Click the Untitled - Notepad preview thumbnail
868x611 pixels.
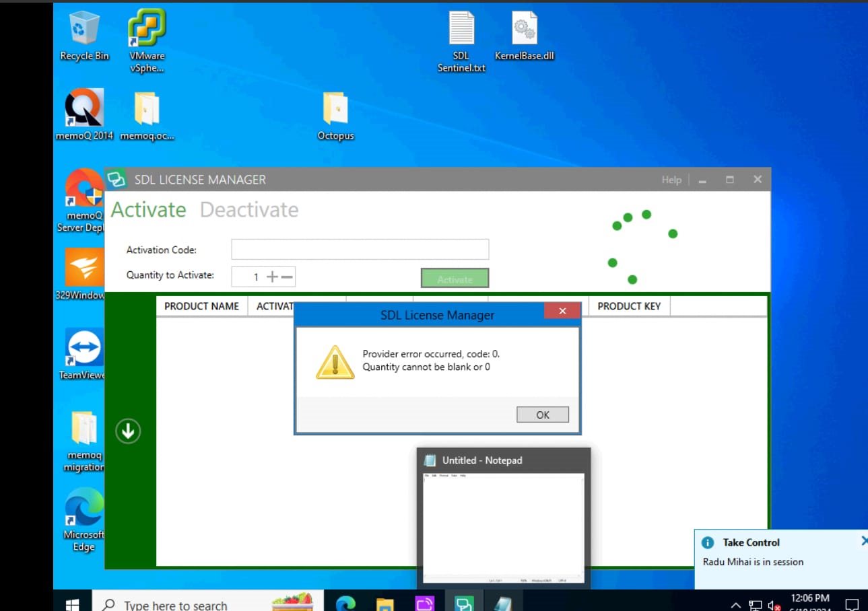[504, 528]
